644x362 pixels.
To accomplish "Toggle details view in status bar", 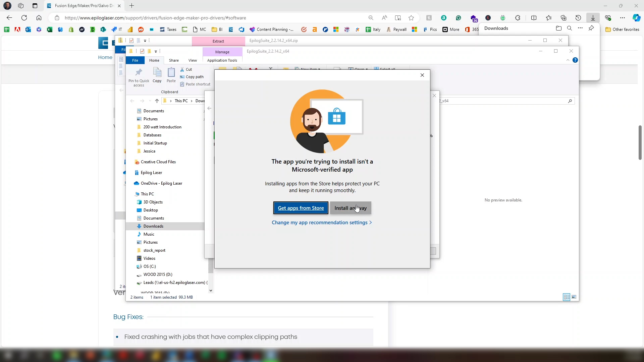I will 566,297.
